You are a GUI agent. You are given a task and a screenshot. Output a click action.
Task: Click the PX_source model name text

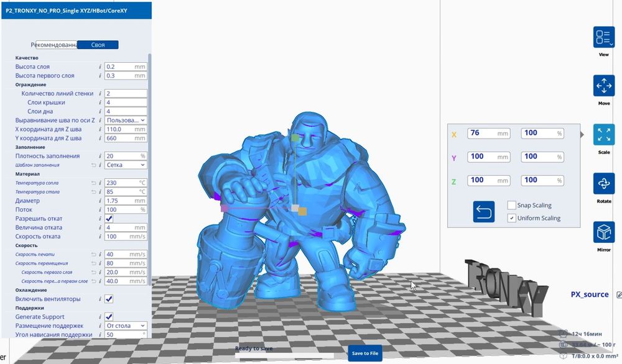pos(590,294)
